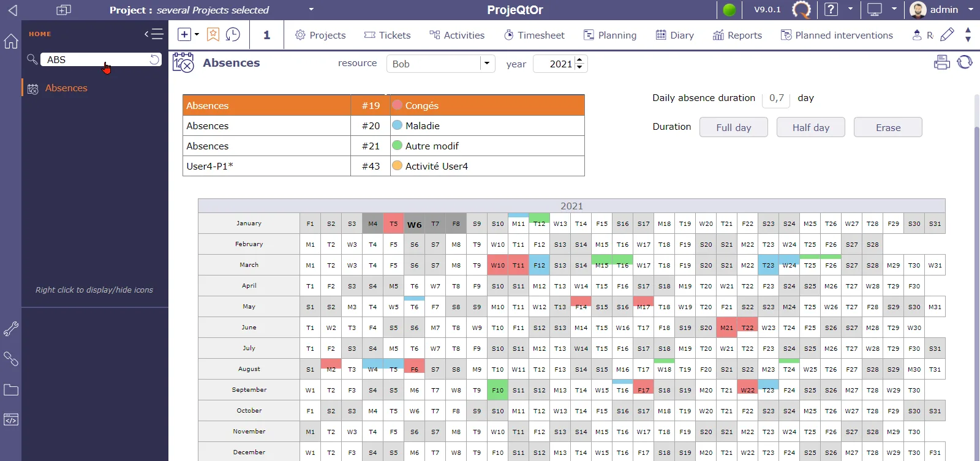Open the favorites bookmark icon
The width and height of the screenshot is (980, 461).
tap(213, 35)
